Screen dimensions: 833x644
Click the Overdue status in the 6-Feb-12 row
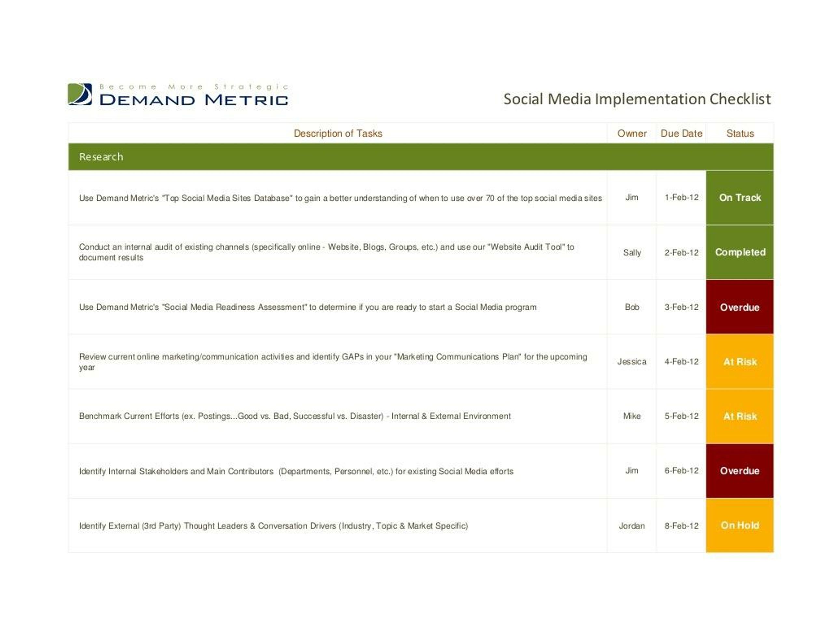pyautogui.click(x=740, y=471)
